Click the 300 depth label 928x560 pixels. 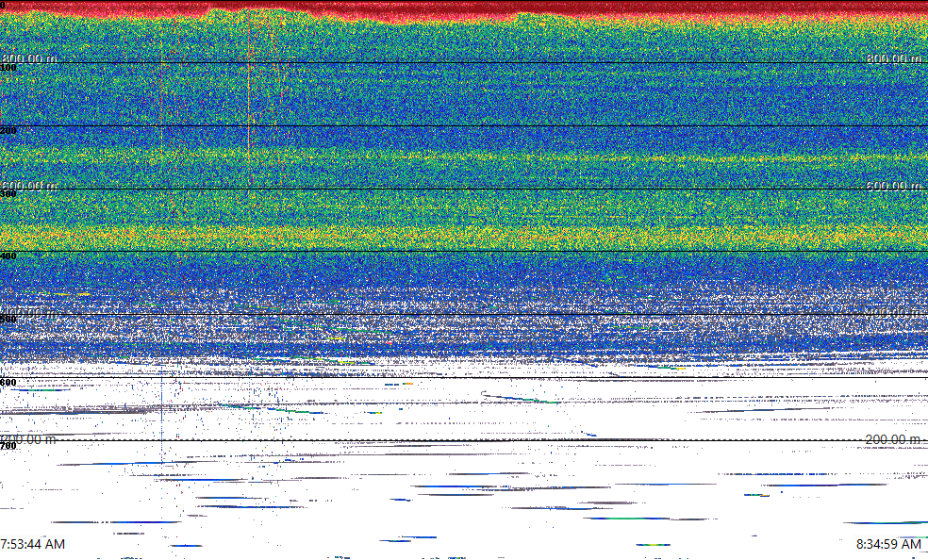point(8,194)
